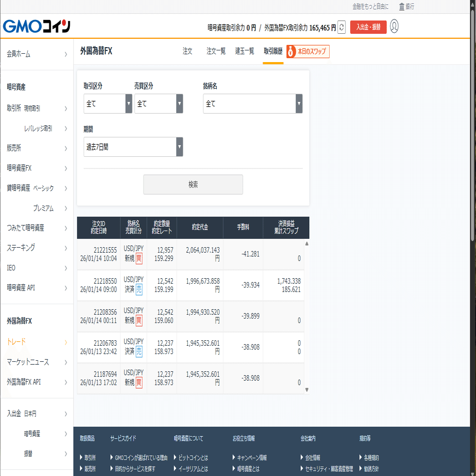The height and width of the screenshot is (476, 476).
Task: Click the bank icon in top bar
Action: point(402,7)
